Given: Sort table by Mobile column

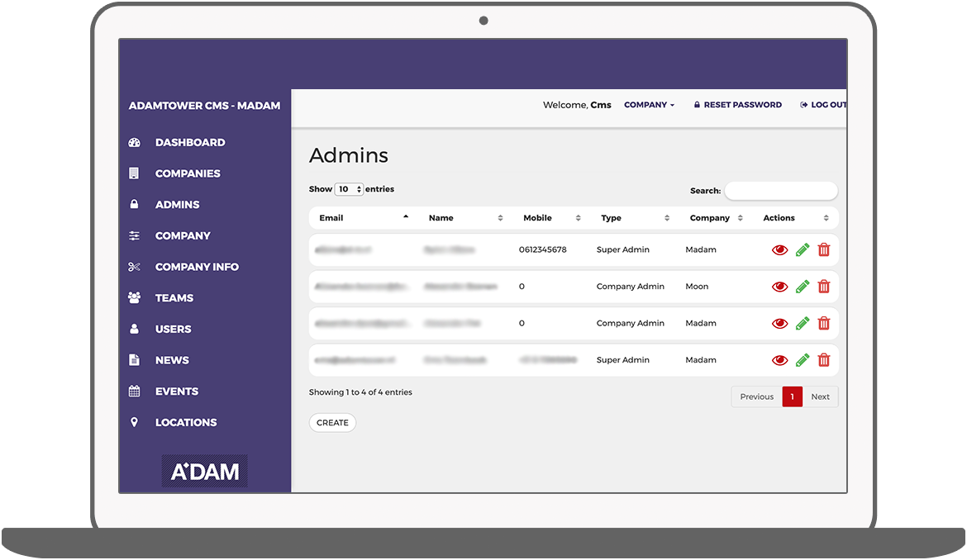Looking at the screenshot, I should (x=552, y=217).
